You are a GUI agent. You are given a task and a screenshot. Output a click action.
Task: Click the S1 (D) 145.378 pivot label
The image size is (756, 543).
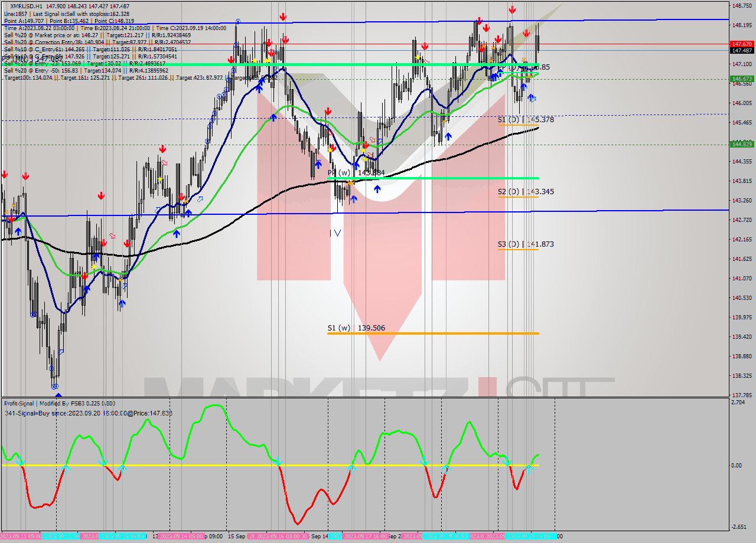coord(526,120)
